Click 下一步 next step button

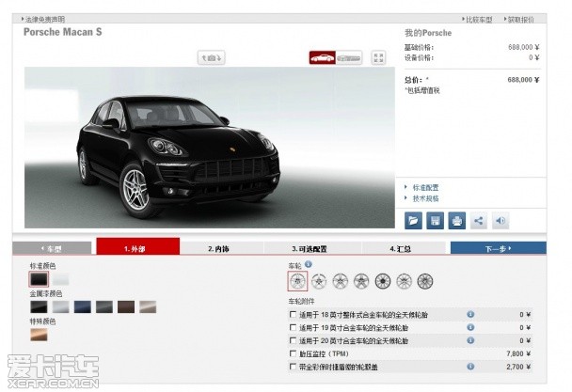click(499, 248)
